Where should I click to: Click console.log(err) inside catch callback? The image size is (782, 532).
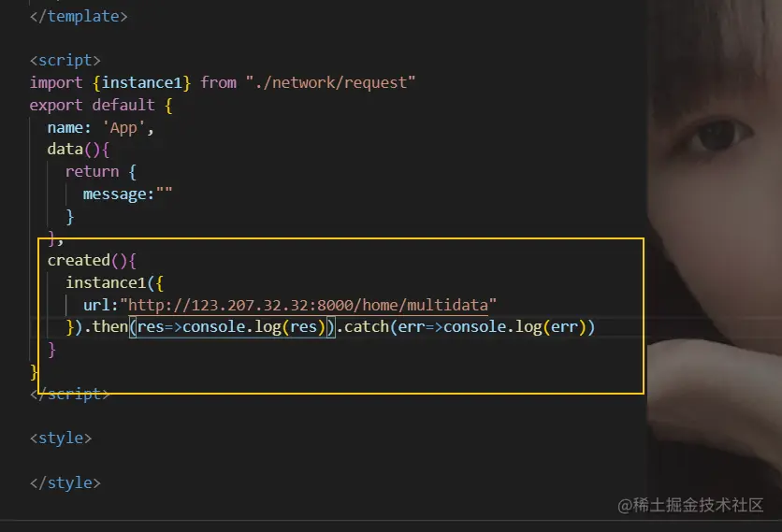514,326
